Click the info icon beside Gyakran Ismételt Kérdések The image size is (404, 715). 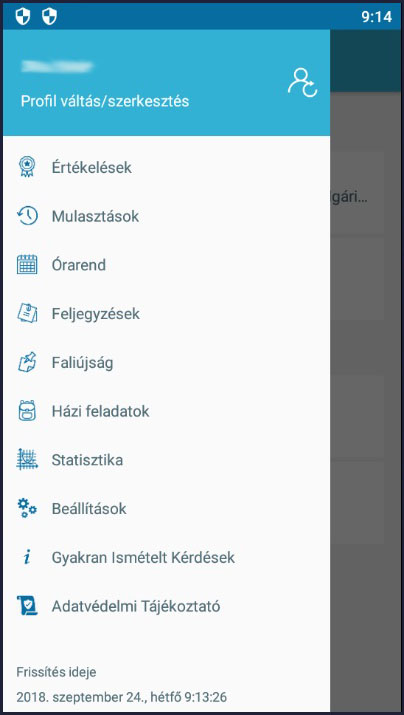pyautogui.click(x=27, y=557)
